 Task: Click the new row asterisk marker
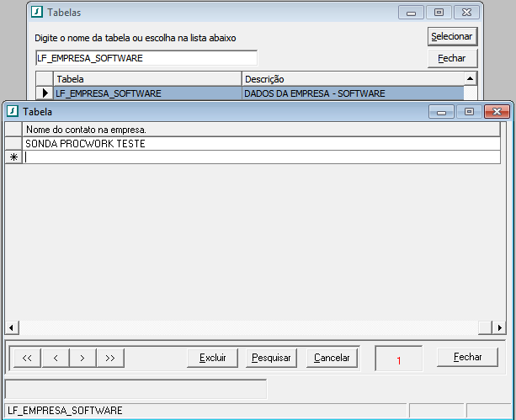pos(13,157)
